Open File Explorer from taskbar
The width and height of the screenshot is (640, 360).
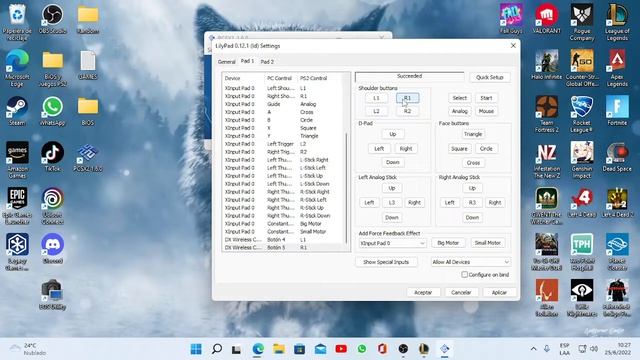pos(279,349)
